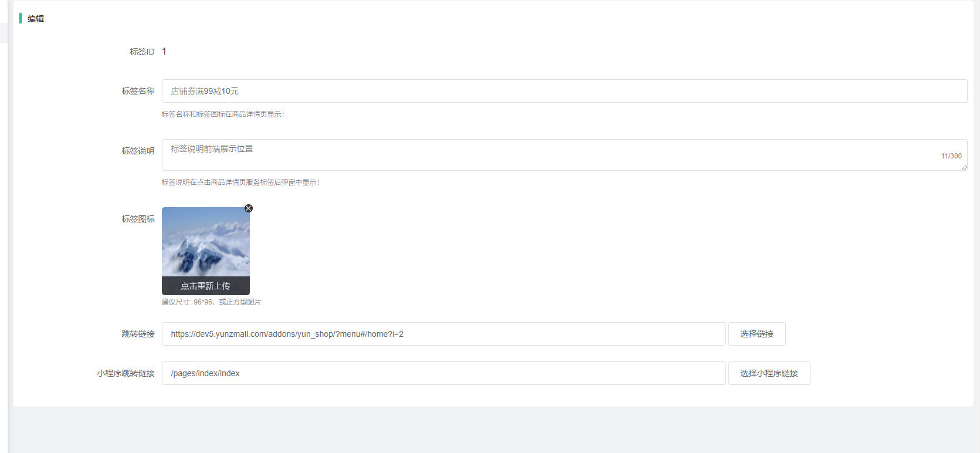
Task: Select the 标签说明 field label
Action: pos(138,151)
